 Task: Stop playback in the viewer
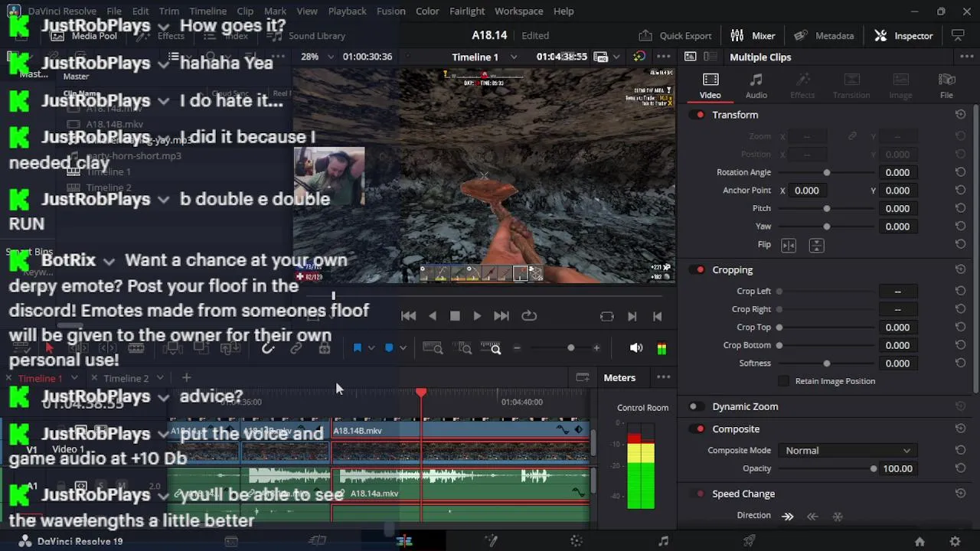pyautogui.click(x=455, y=316)
